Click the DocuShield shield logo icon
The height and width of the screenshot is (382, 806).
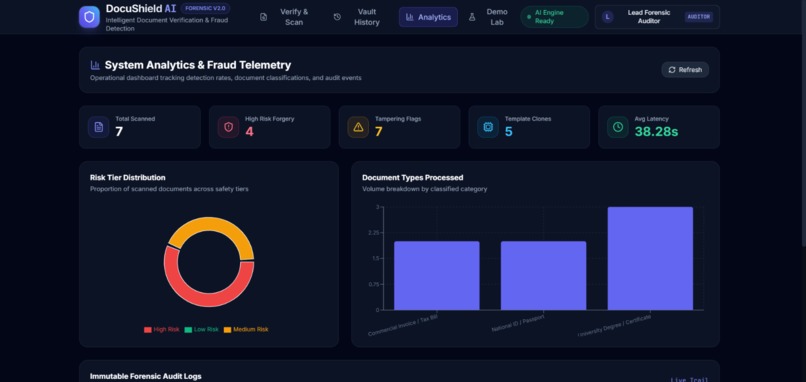point(89,17)
